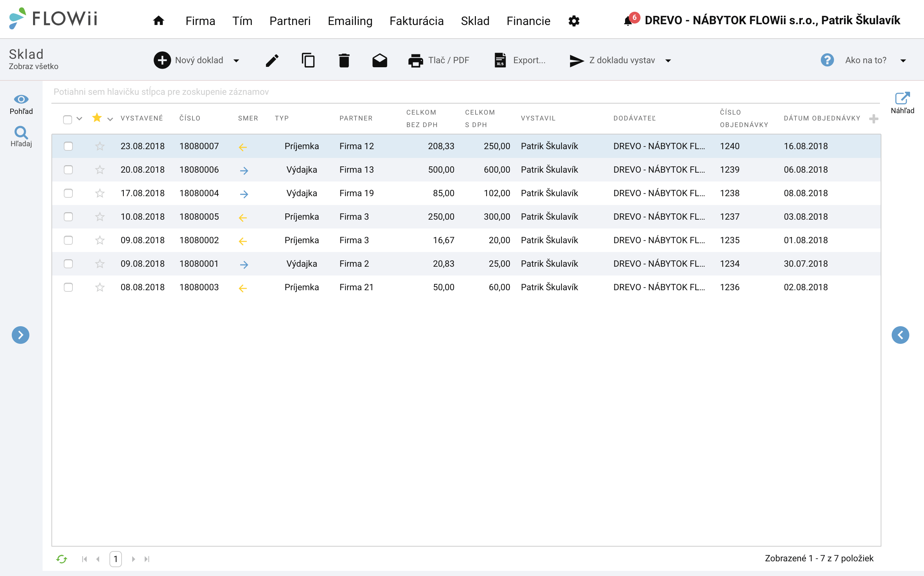Image resolution: width=924 pixels, height=576 pixels.
Task: Click the Export... label
Action: click(529, 60)
